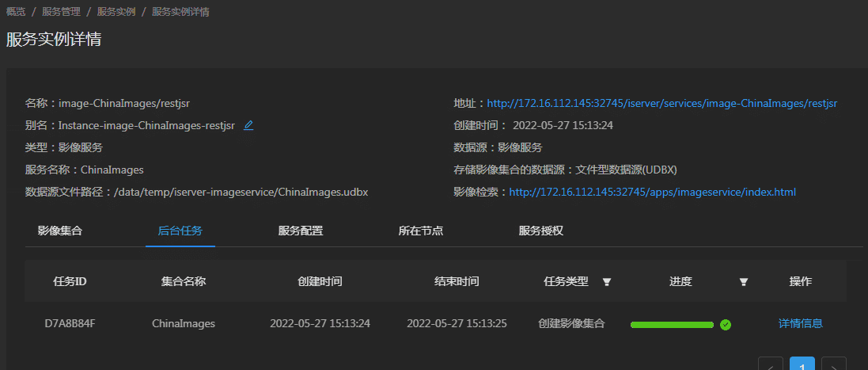This screenshot has height=370, width=868.
Task: Click the 创建影像集合 task type cell
Action: click(x=571, y=323)
